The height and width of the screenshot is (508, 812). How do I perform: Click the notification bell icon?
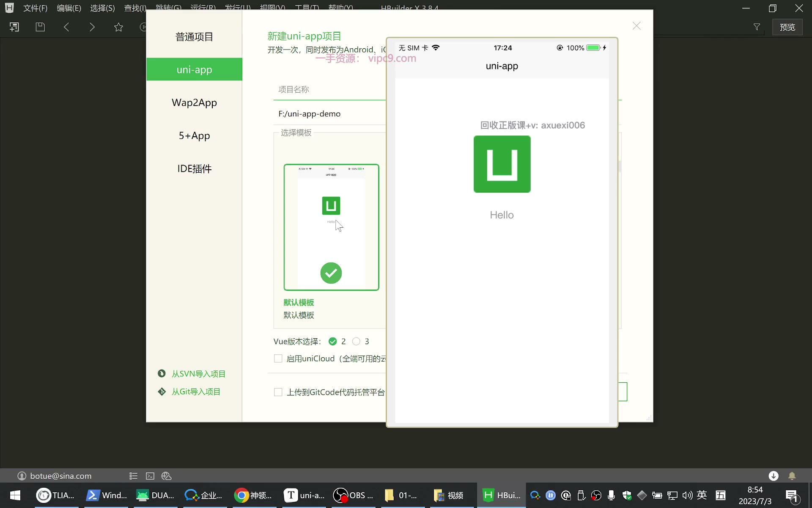[x=792, y=476]
